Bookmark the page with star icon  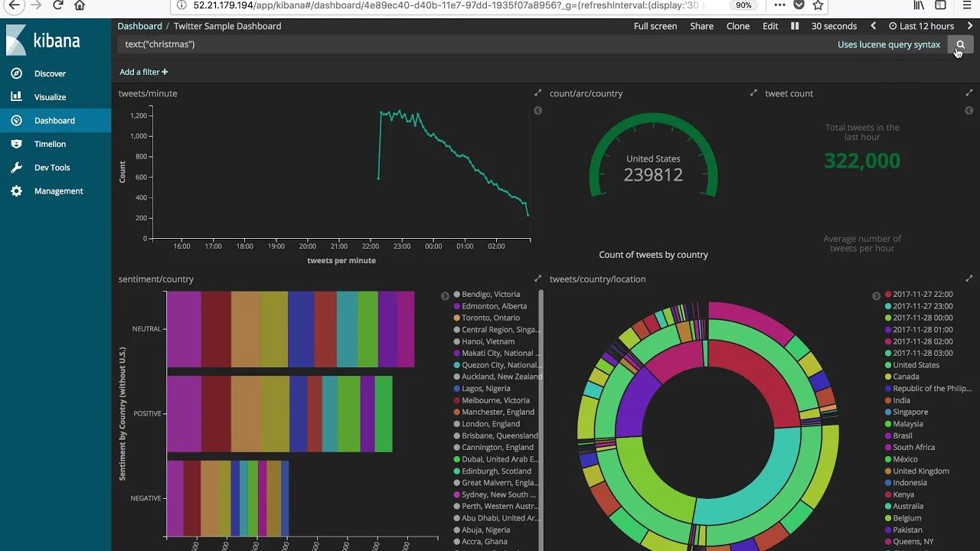(x=818, y=5)
